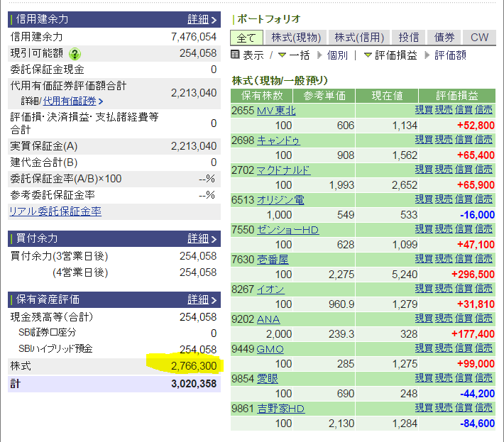Open MV東北 stock link
504x442 pixels.
(x=276, y=111)
